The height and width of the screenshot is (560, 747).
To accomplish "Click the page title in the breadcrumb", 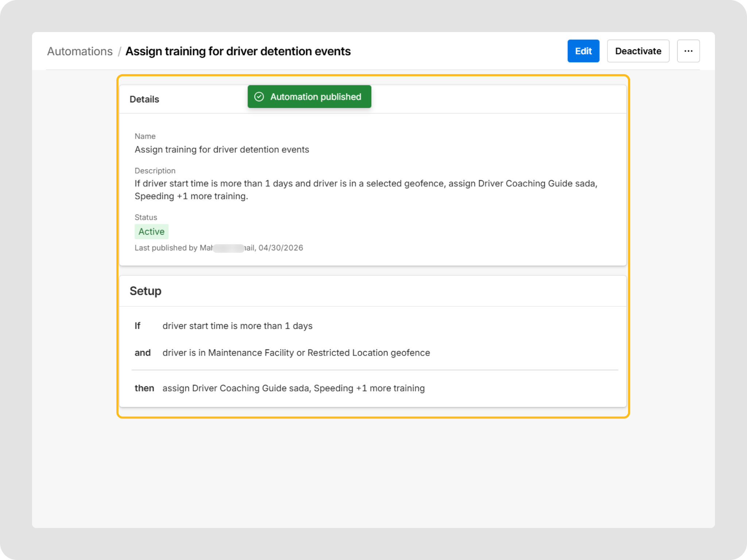I will coord(238,51).
